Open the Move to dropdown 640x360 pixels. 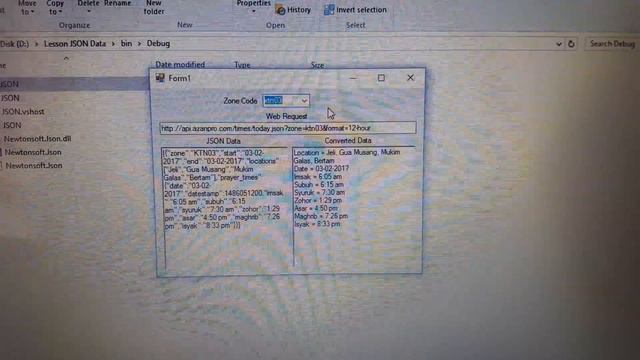pos(27,7)
